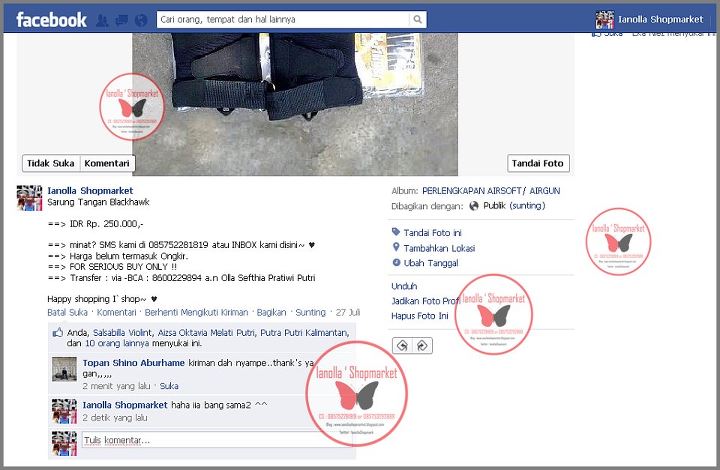Open the Facebook logo home link
Screen dimensions: 720x470
tap(51, 20)
